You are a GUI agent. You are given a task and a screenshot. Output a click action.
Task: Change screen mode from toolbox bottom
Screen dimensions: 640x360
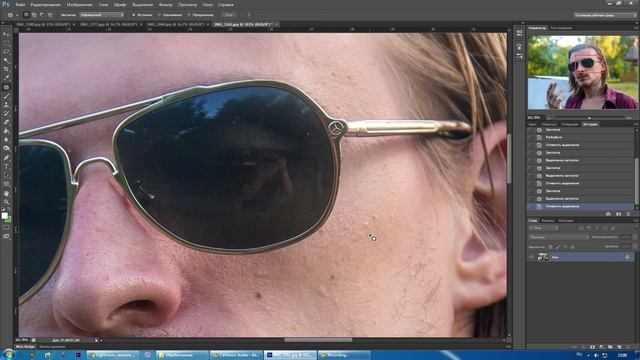(6, 236)
